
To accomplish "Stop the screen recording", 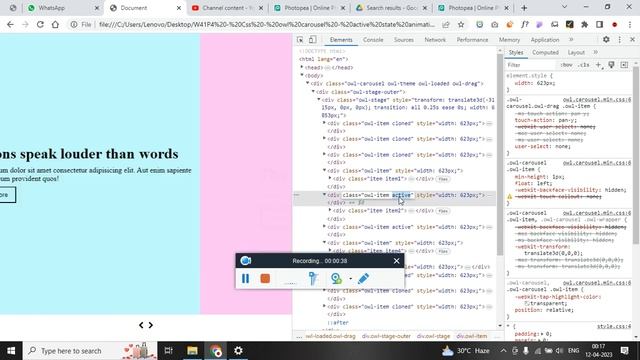I will point(265,278).
